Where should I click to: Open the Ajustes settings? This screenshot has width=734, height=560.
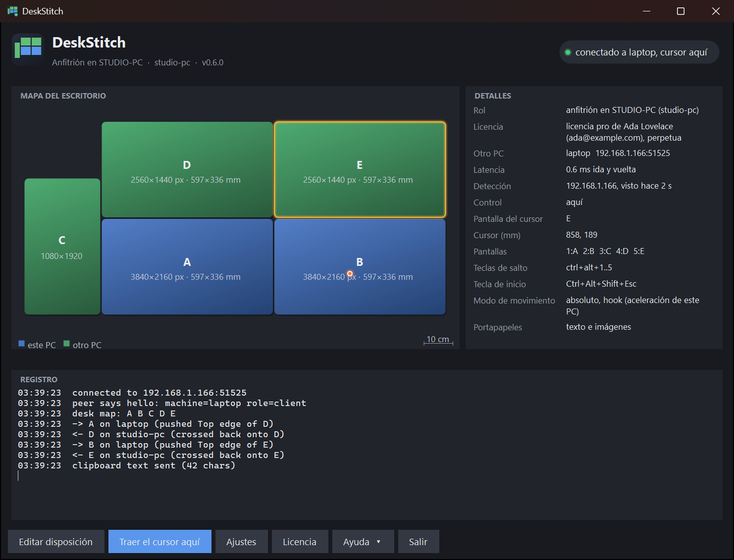point(242,542)
